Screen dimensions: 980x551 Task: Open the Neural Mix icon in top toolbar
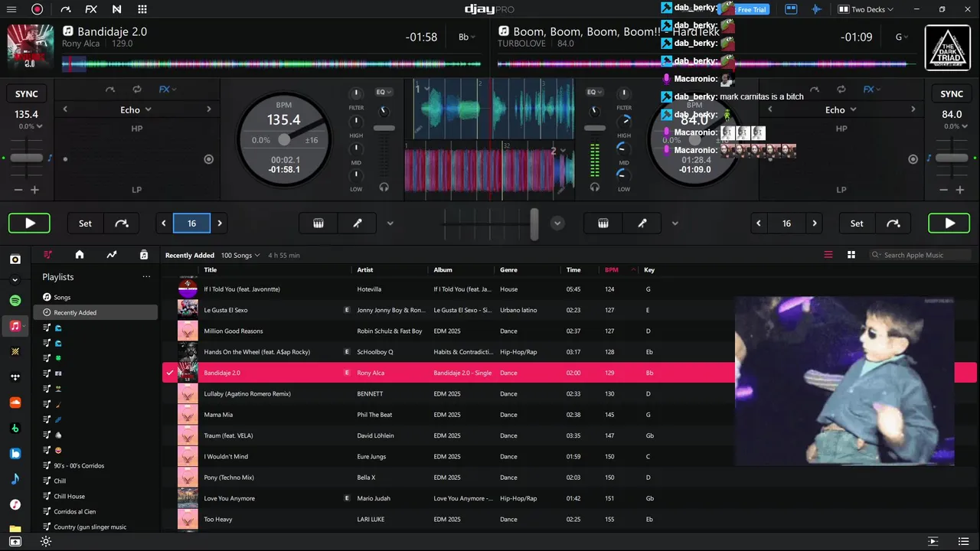click(116, 9)
